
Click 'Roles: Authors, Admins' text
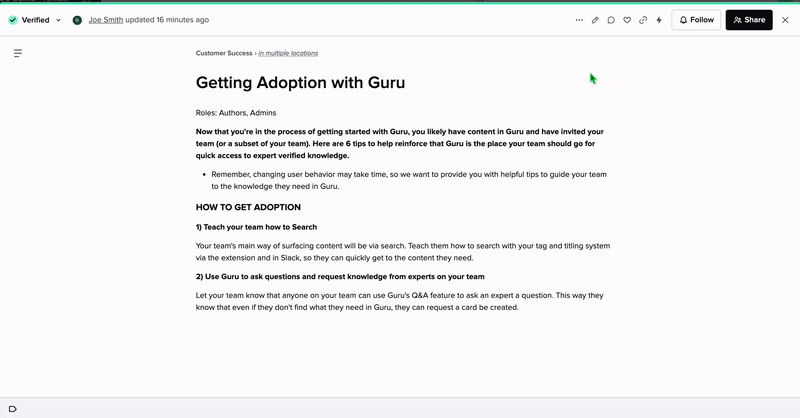tap(236, 113)
